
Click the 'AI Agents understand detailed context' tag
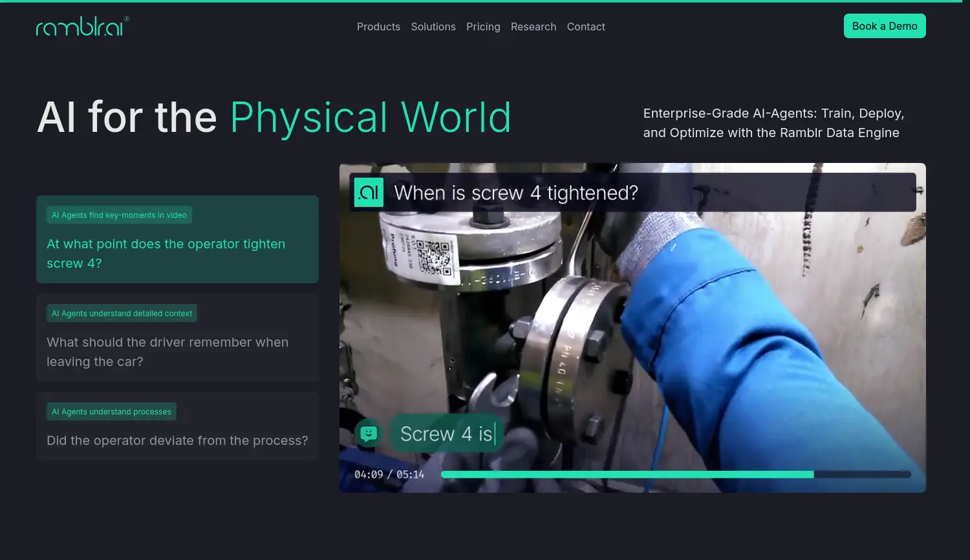click(122, 314)
